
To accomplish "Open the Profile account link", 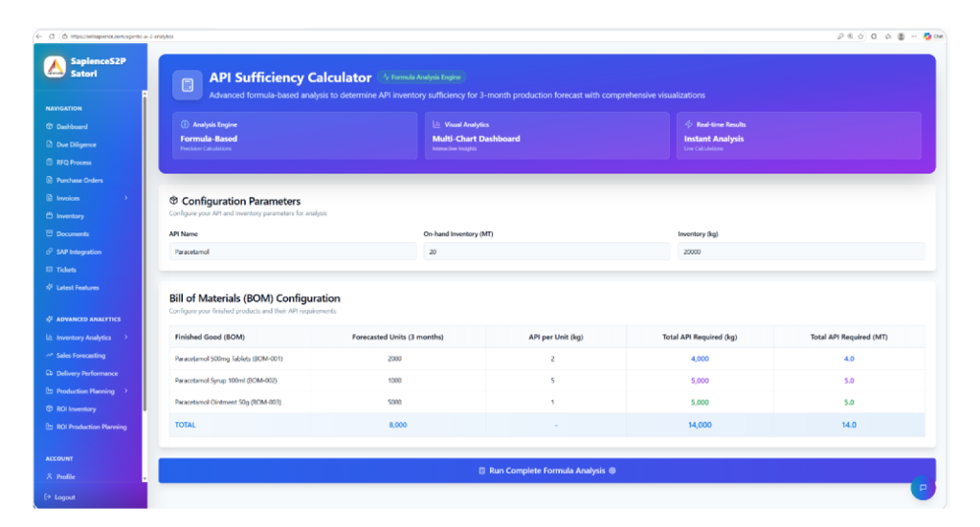I will [x=66, y=477].
